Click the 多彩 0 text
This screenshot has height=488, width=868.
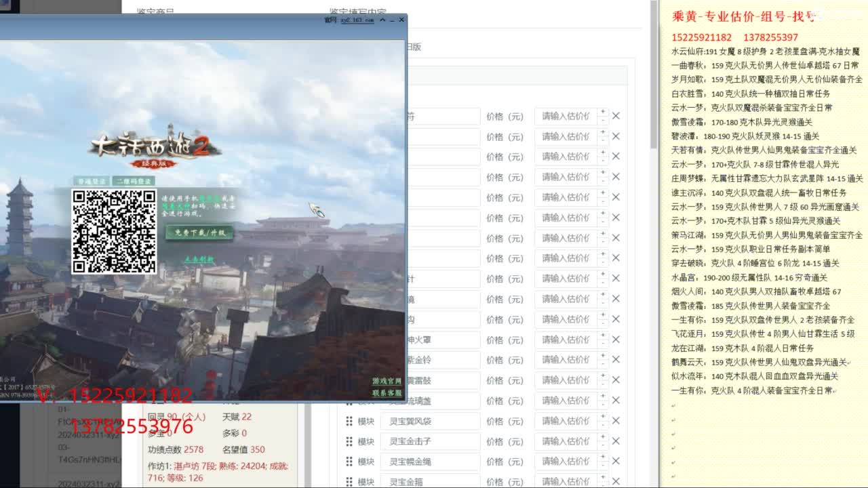click(234, 433)
